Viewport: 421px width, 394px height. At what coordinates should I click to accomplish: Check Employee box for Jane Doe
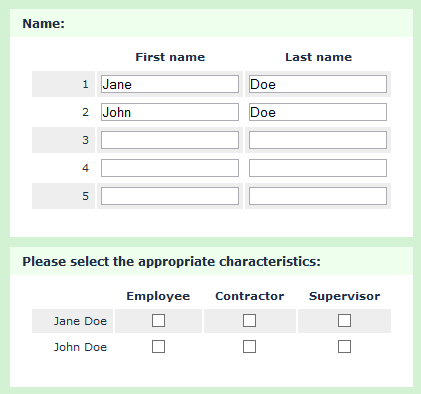click(x=158, y=321)
